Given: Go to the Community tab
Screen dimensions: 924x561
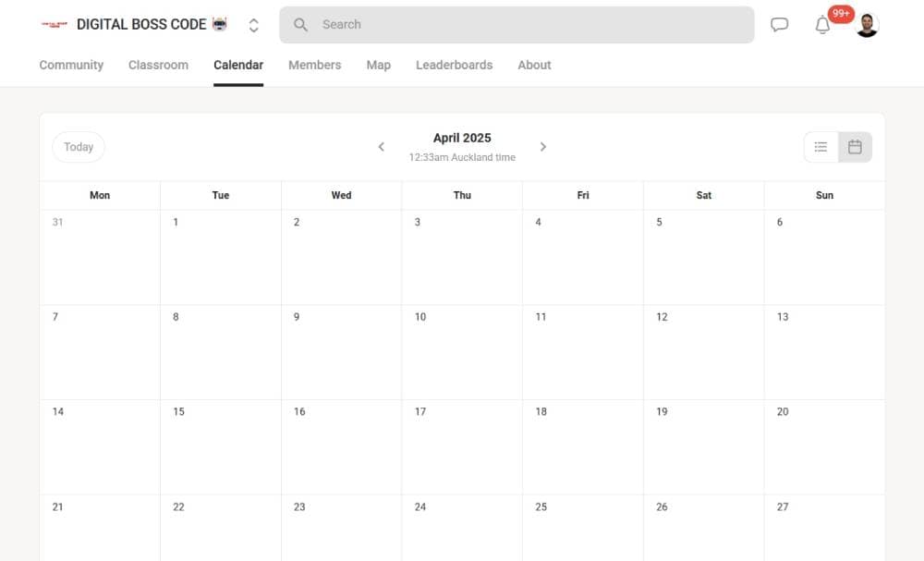Looking at the screenshot, I should click(71, 65).
